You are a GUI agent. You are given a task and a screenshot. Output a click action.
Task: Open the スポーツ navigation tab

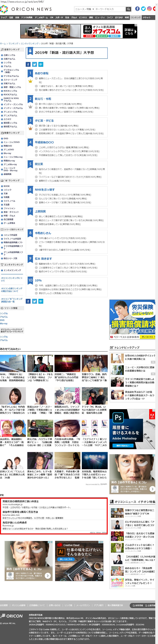click(x=59, y=18)
